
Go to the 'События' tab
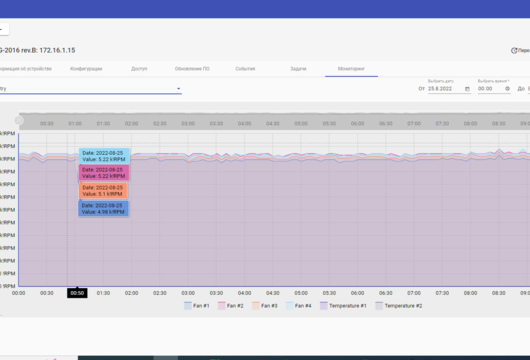pyautogui.click(x=245, y=69)
